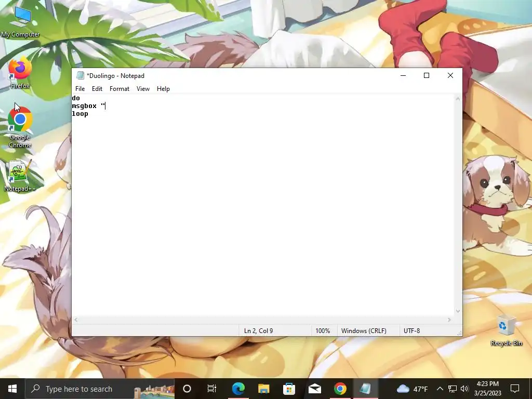
Task: Click the 100% zoom status entry
Action: pos(323,331)
